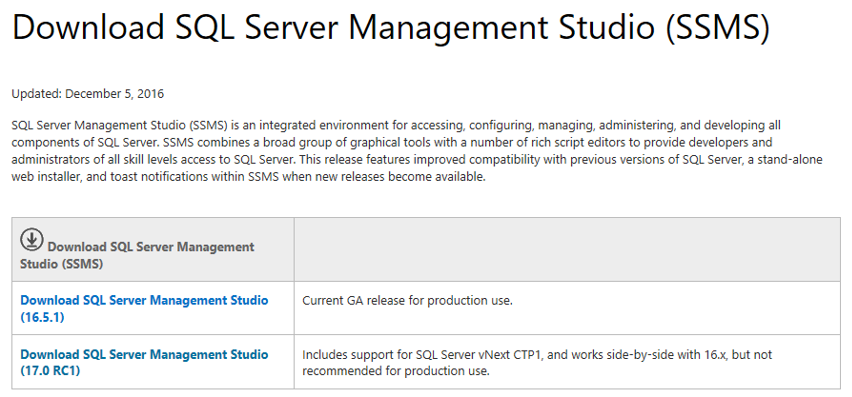Click the circular download arrow icon

click(x=32, y=239)
